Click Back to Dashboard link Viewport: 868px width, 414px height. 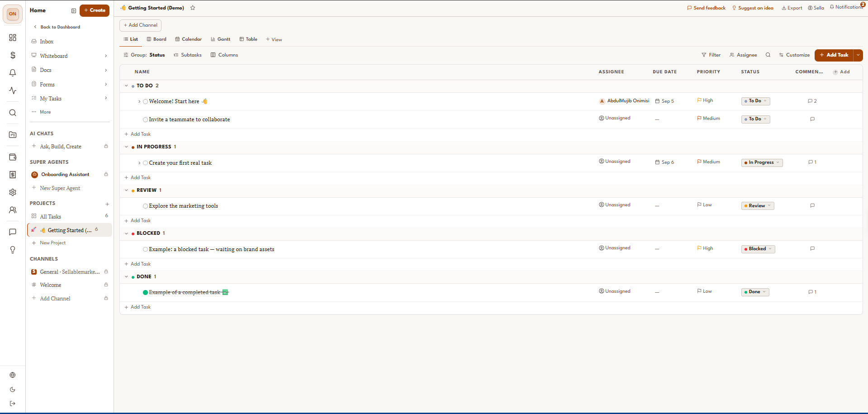(x=57, y=27)
